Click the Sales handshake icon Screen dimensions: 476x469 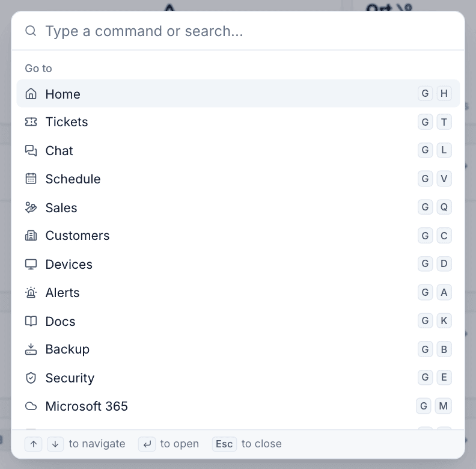[x=31, y=207]
